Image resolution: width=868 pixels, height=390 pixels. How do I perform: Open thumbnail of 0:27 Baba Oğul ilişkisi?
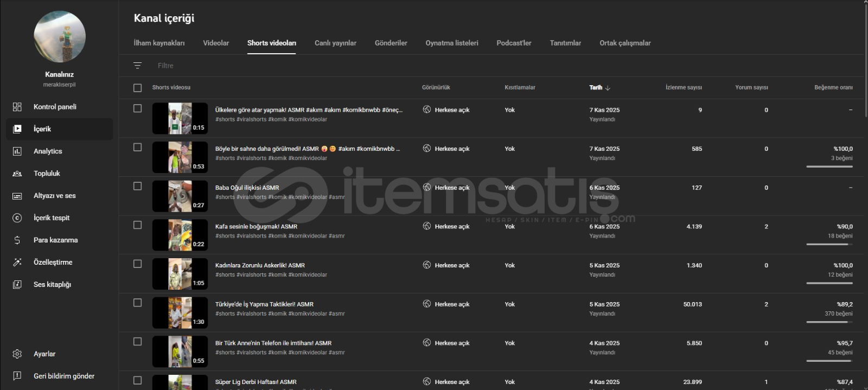[x=180, y=196]
